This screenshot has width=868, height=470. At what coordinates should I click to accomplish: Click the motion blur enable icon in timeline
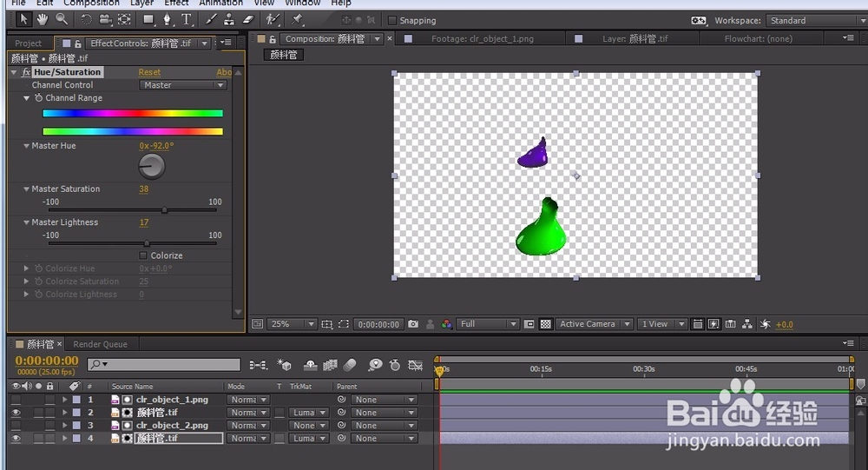click(350, 365)
